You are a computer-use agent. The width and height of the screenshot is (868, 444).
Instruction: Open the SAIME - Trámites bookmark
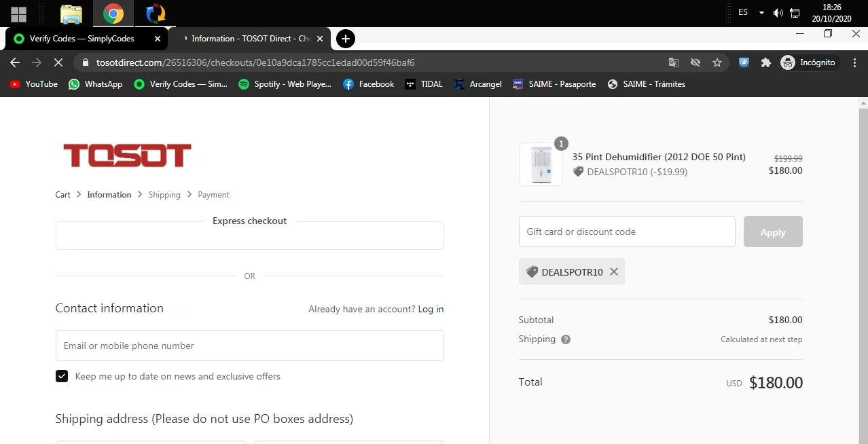(x=647, y=84)
